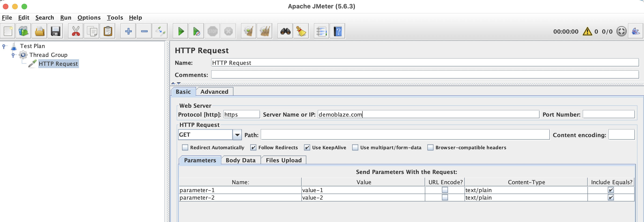
Task: Clear all results with double broom icon
Action: [265, 31]
